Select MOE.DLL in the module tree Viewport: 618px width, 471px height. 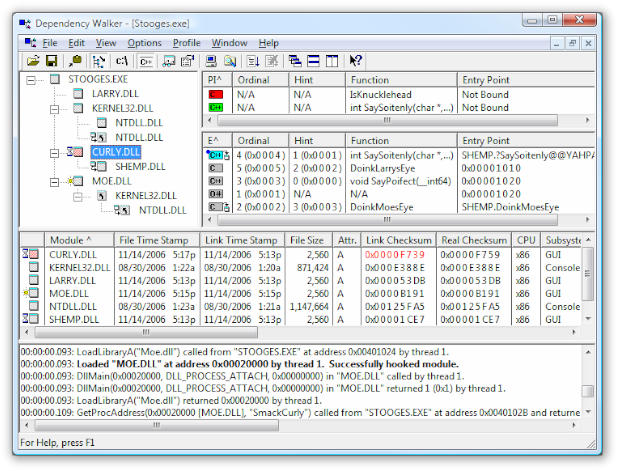112,181
